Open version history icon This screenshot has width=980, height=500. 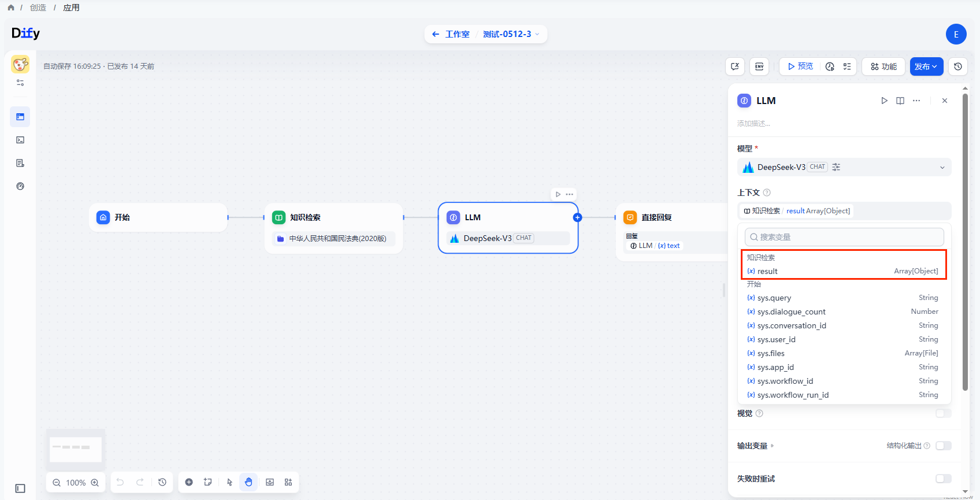[x=958, y=66]
